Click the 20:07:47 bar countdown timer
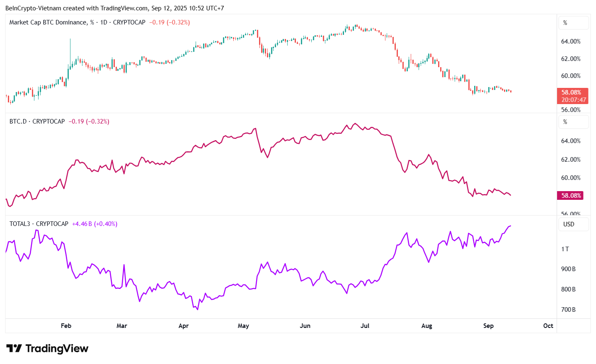Image resolution: width=596 pixels, height=364 pixels. click(x=574, y=100)
